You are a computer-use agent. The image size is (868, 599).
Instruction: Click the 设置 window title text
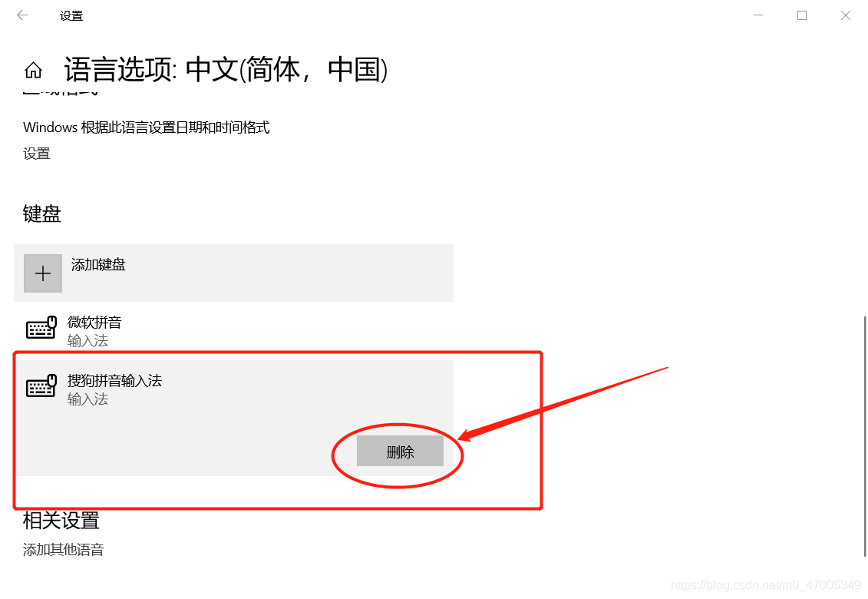pyautogui.click(x=71, y=16)
